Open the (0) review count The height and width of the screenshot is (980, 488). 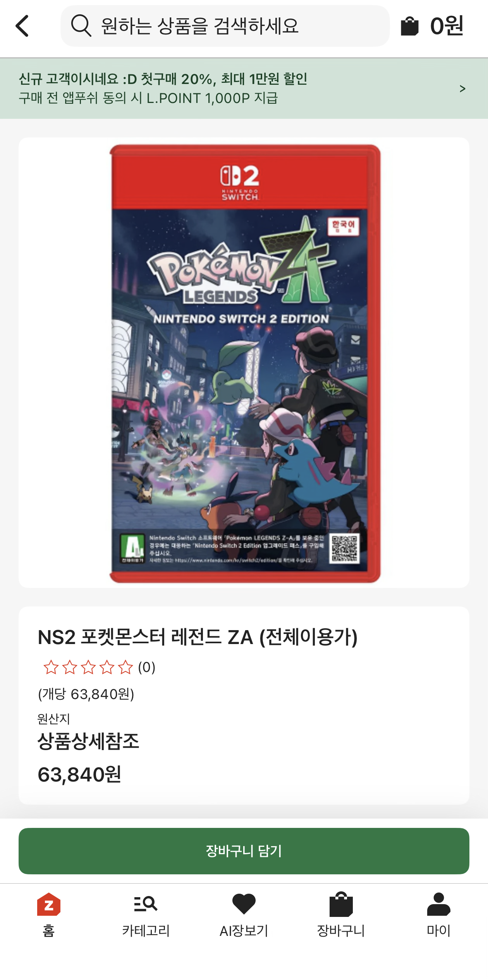[x=147, y=667]
